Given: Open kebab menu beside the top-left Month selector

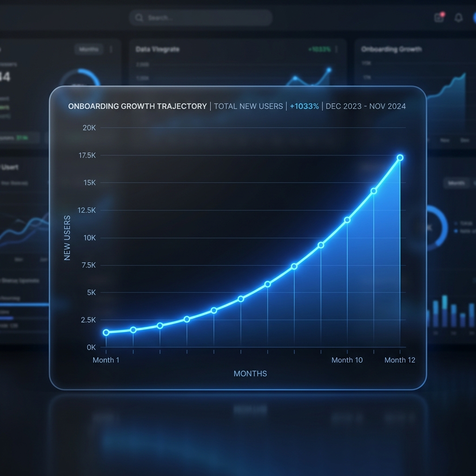Looking at the screenshot, I should [x=111, y=49].
